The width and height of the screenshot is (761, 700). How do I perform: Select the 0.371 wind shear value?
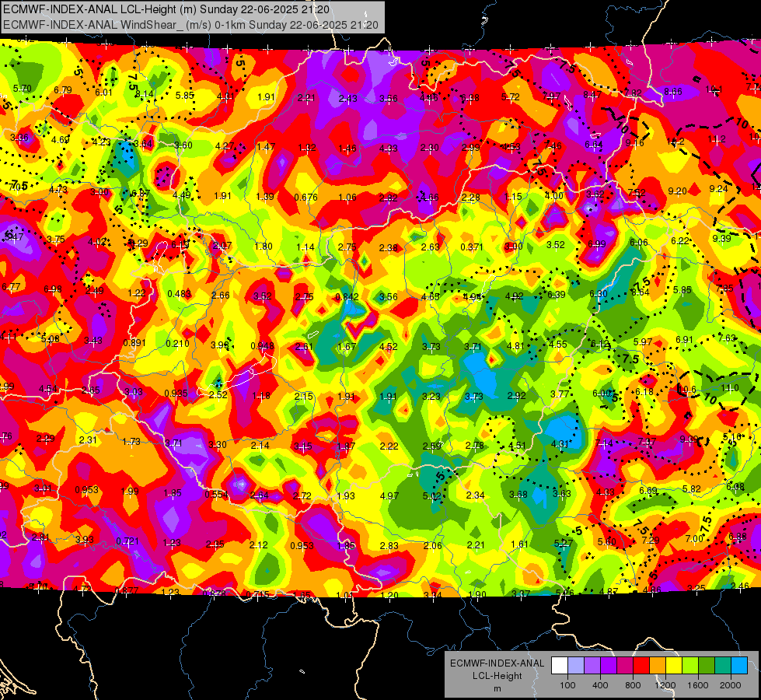click(x=472, y=247)
